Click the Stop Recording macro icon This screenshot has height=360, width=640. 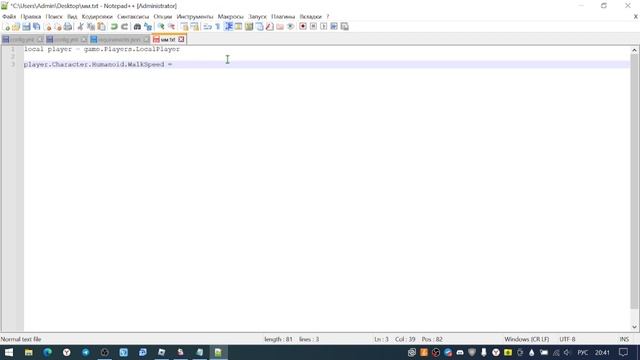click(x=313, y=27)
